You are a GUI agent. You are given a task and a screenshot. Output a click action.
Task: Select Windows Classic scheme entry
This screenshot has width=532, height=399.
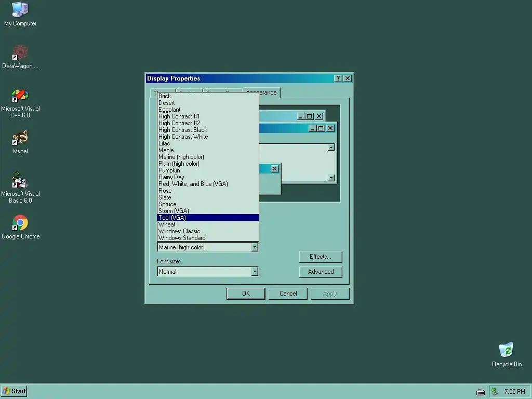click(208, 231)
